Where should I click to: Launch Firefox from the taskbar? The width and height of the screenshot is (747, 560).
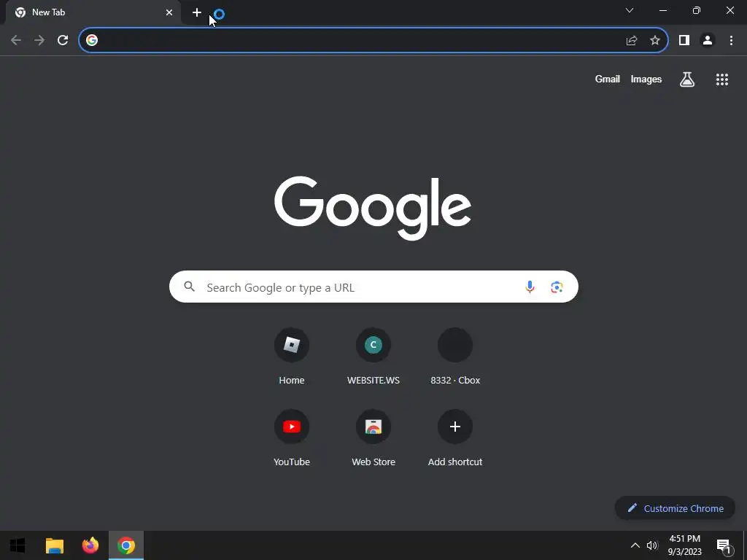pos(90,545)
